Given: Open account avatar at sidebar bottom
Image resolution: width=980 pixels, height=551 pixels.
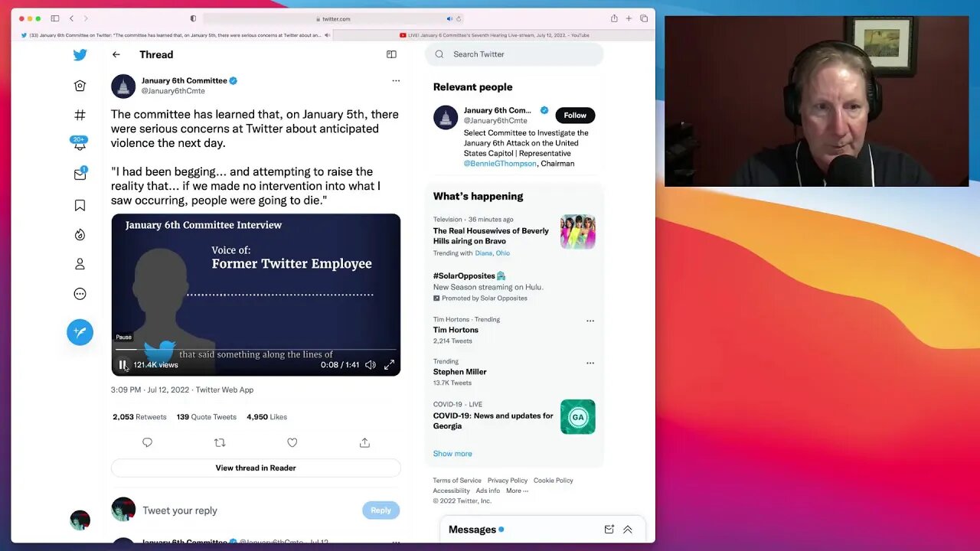Looking at the screenshot, I should coord(80,520).
